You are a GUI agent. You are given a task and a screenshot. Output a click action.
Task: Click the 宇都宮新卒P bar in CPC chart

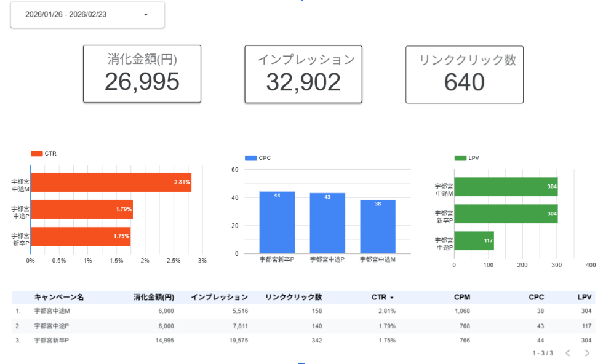pos(277,222)
